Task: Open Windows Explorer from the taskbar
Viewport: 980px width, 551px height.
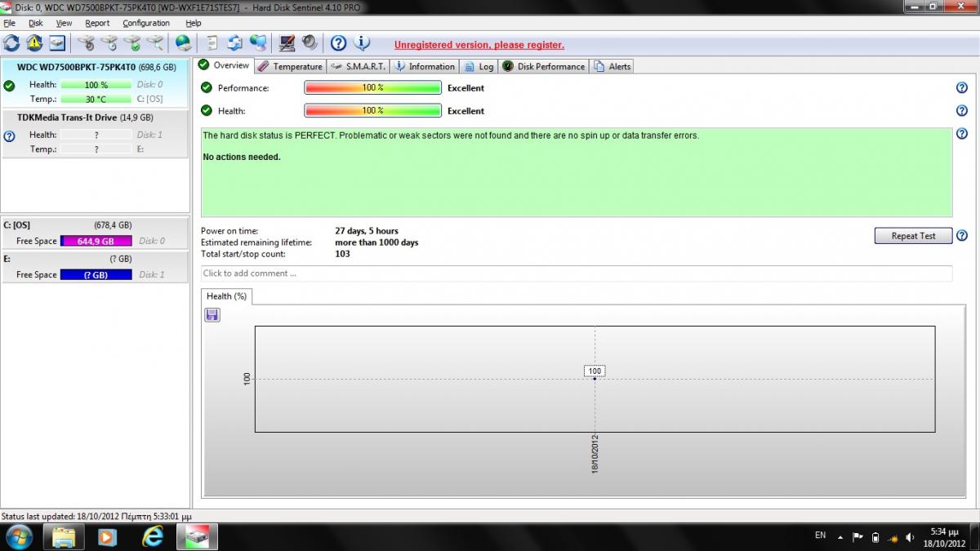Action: click(x=64, y=536)
